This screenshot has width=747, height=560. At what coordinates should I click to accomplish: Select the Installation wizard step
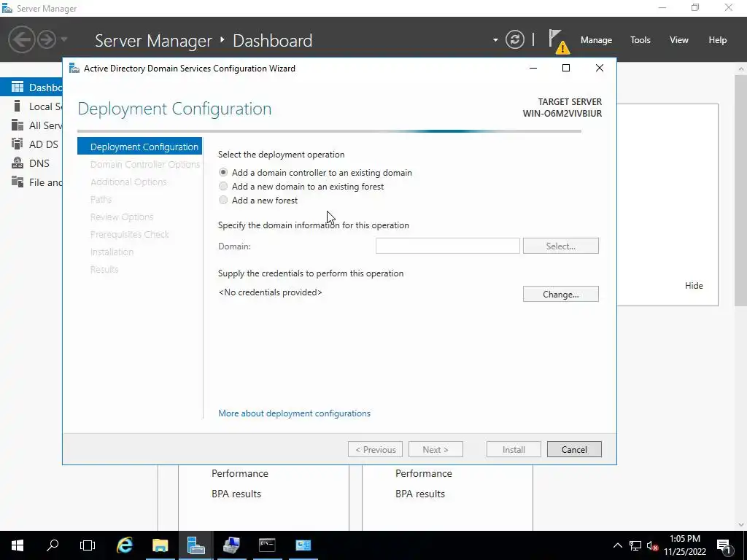click(x=112, y=252)
